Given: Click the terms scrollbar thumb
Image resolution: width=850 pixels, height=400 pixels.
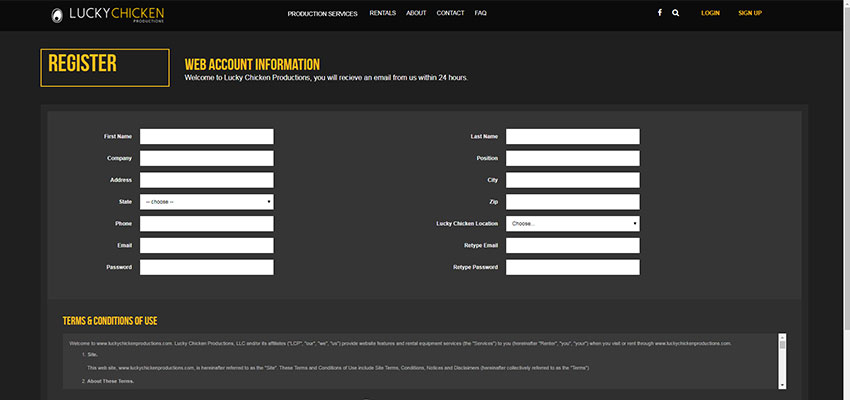Looking at the screenshot, I should pyautogui.click(x=782, y=345).
